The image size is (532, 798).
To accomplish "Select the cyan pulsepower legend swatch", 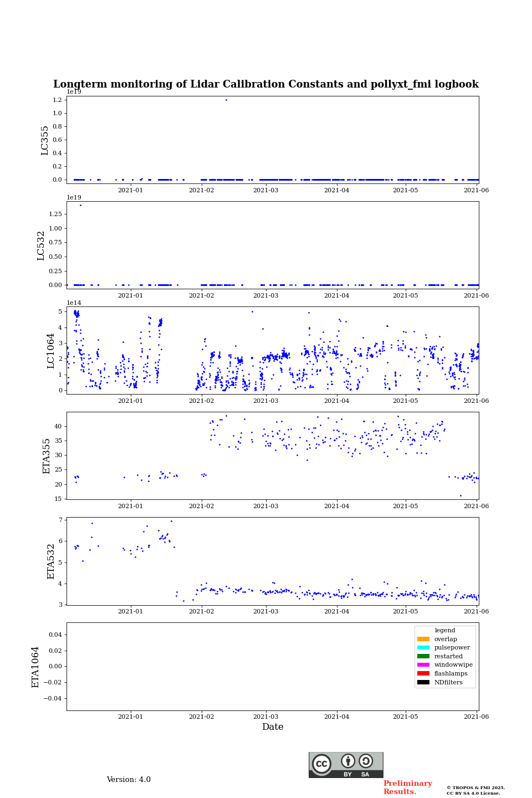I will (423, 647).
